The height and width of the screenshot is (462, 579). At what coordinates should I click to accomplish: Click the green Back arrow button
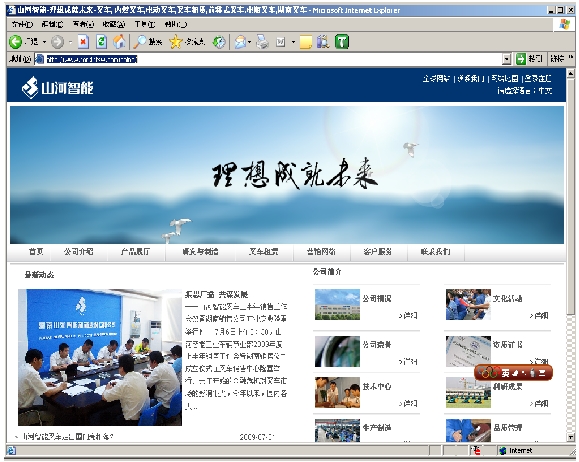point(15,42)
